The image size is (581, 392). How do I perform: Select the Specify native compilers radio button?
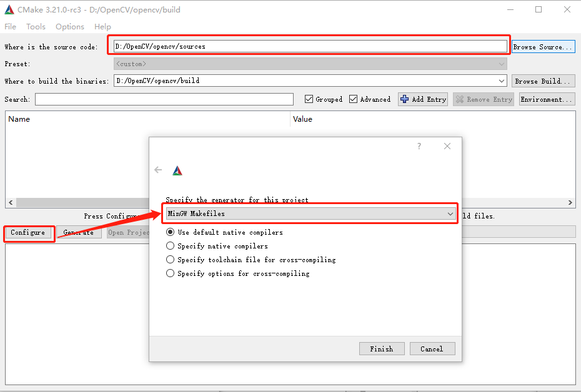[x=169, y=246]
